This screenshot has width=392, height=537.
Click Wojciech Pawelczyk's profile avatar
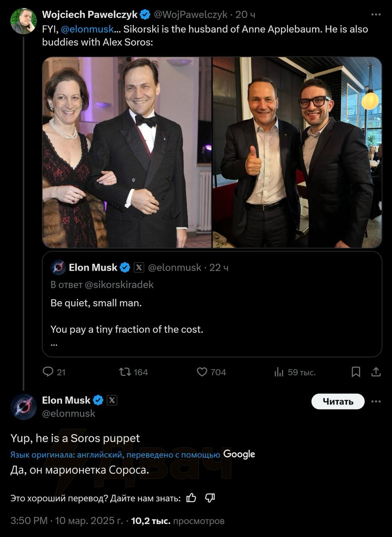tap(23, 21)
